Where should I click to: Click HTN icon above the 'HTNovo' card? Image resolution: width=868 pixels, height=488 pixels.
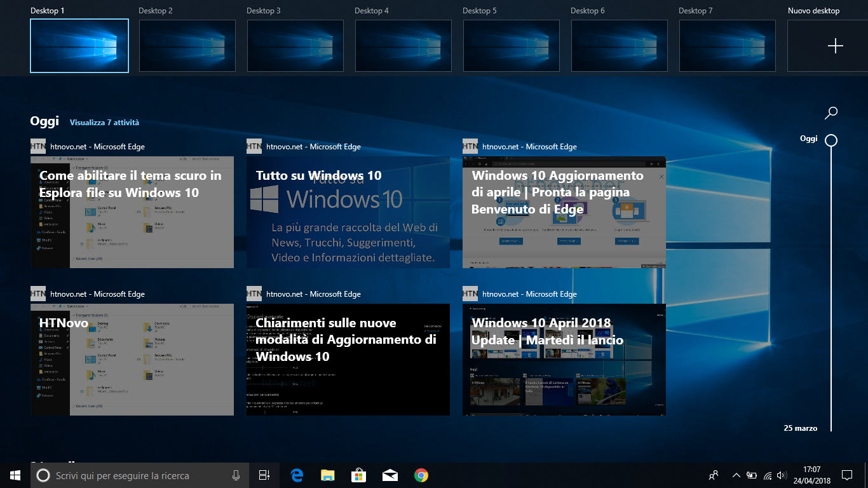[38, 294]
